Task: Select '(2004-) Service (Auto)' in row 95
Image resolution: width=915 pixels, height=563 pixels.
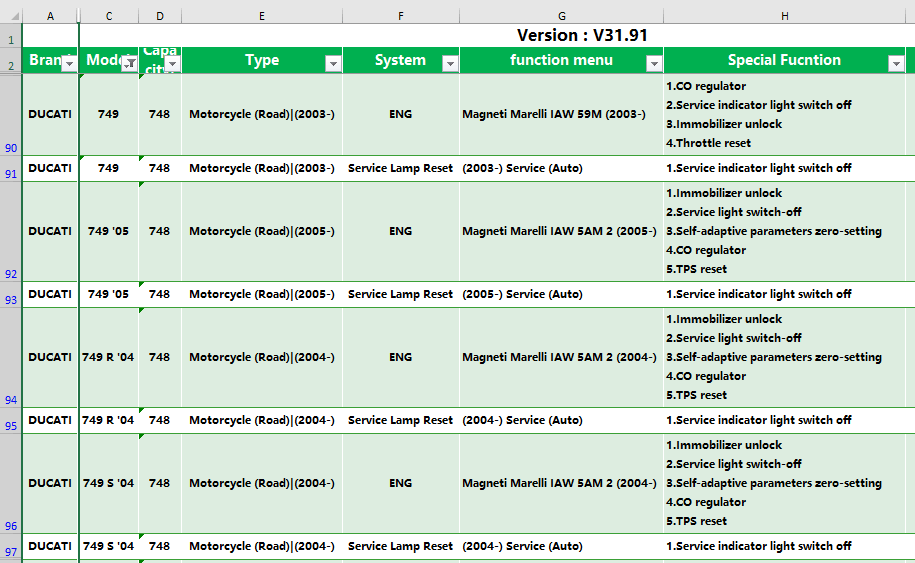Action: [561, 421]
